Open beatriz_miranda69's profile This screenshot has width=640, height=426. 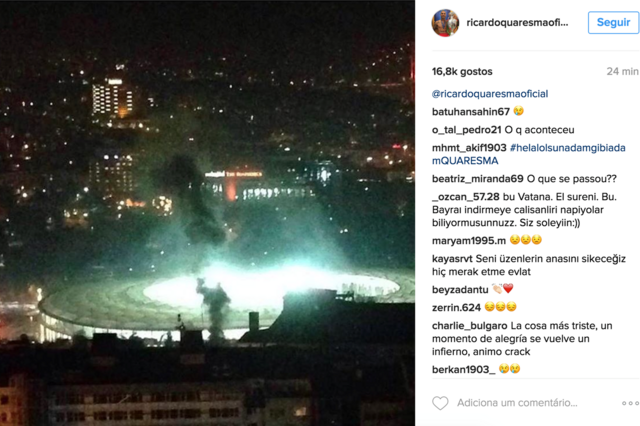click(478, 179)
